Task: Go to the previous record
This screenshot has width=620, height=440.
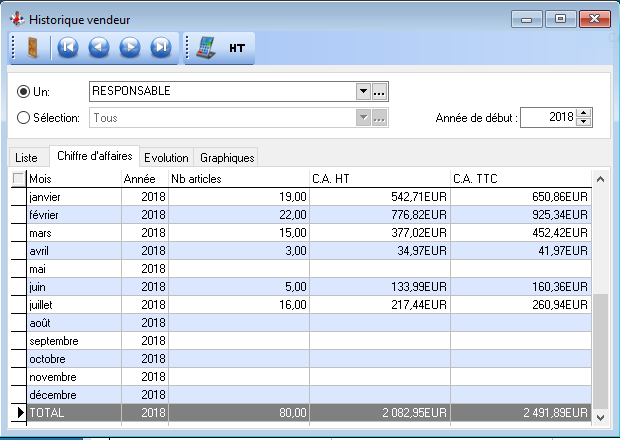Action: point(98,47)
